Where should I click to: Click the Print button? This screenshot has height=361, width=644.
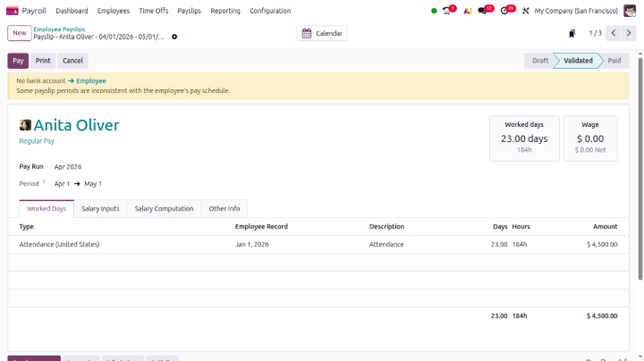click(43, 61)
